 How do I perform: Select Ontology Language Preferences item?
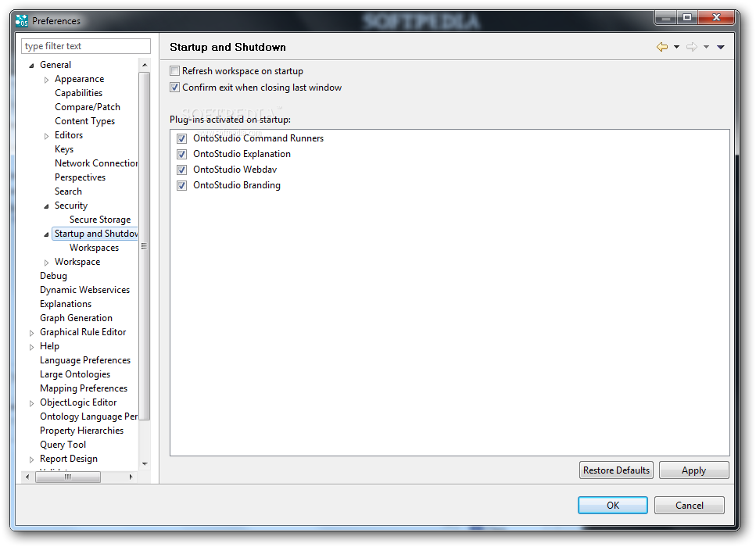88,417
